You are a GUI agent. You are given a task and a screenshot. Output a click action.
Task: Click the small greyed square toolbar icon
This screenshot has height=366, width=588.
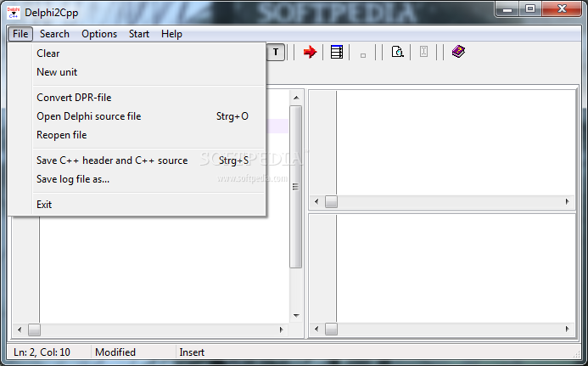363,55
